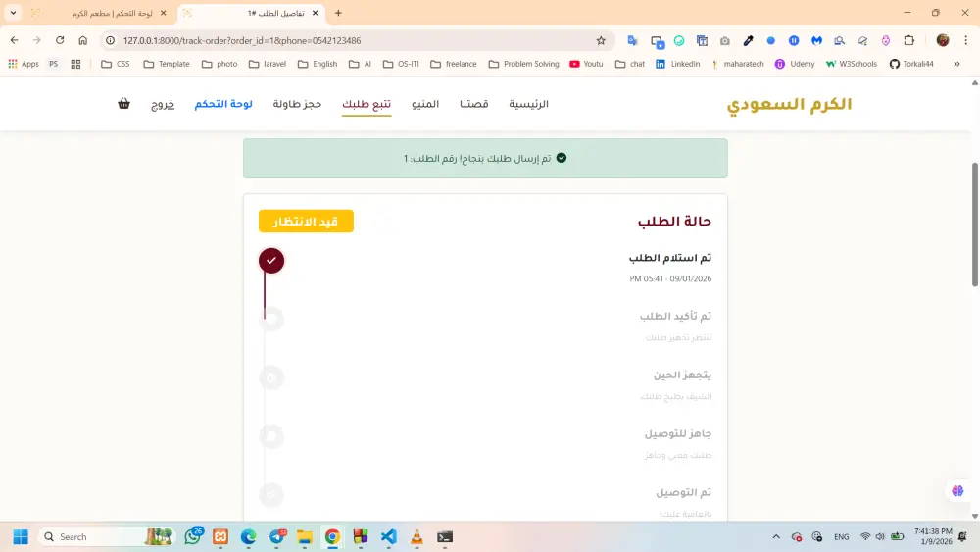Switch to the لوحة التحكم browser tab
The width and height of the screenshot is (980, 552).
[x=100, y=13]
